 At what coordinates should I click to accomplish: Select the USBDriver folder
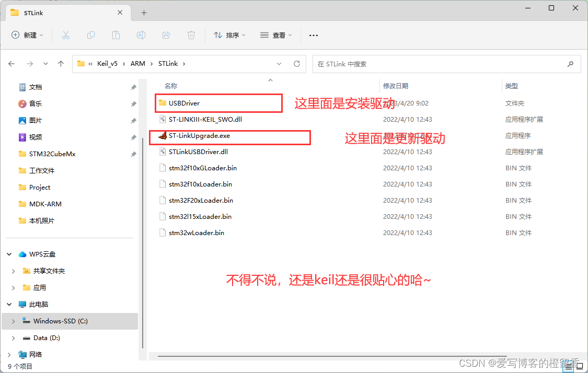pos(184,103)
